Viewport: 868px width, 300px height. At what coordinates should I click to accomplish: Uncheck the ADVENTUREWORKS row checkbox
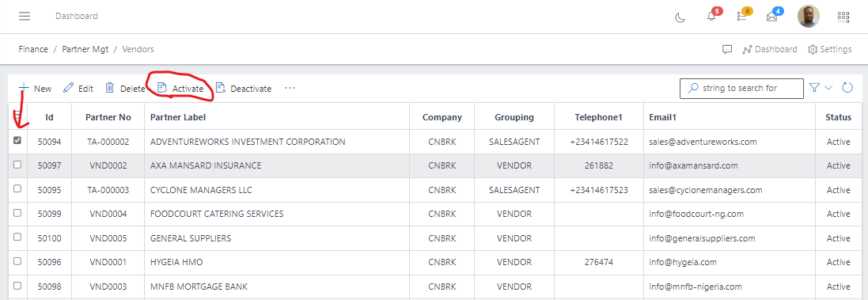coord(17,141)
